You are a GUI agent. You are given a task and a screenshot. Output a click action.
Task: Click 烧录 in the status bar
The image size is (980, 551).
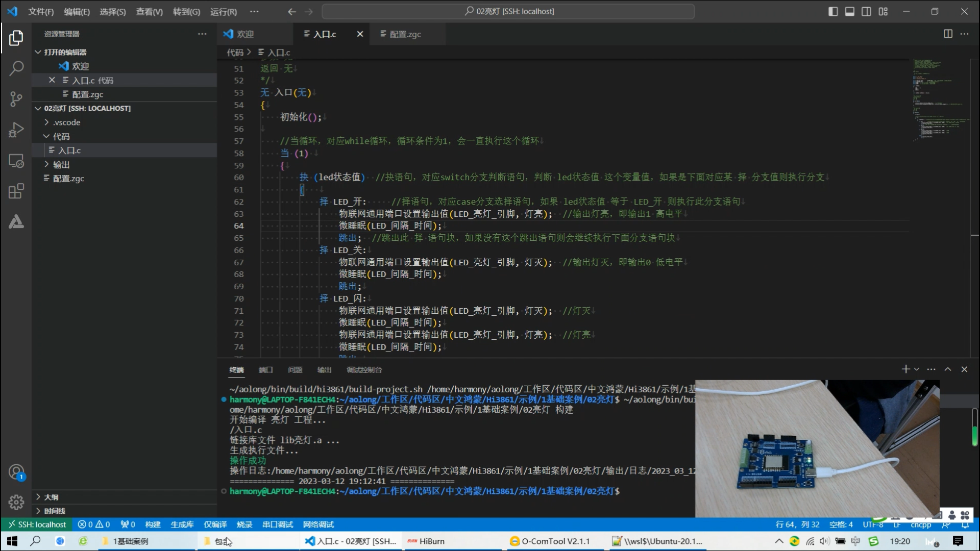pos(244,524)
